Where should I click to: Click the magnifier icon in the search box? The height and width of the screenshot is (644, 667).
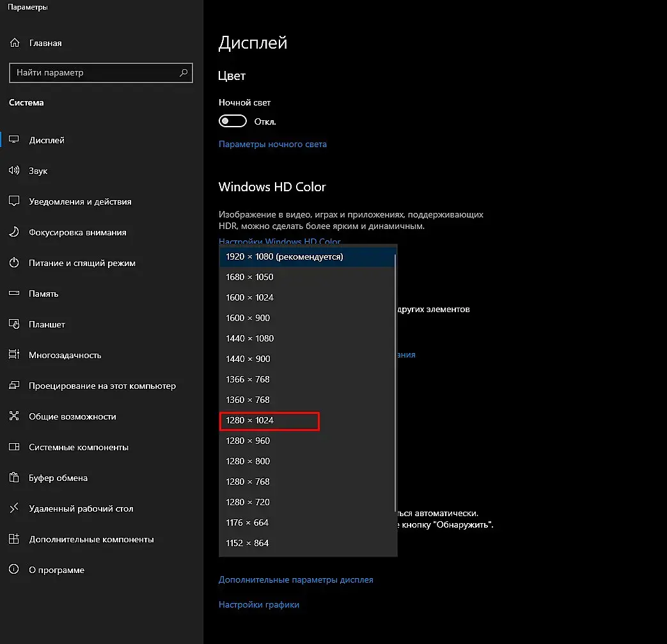184,73
